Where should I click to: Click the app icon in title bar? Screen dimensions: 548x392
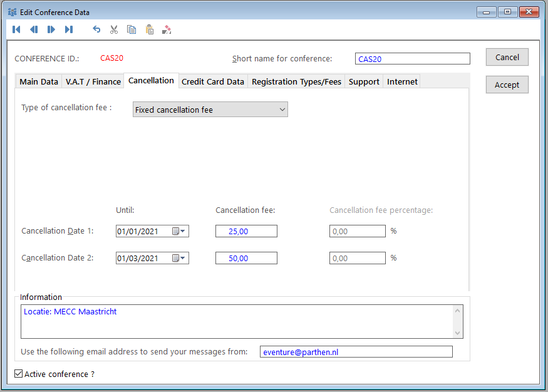13,13
